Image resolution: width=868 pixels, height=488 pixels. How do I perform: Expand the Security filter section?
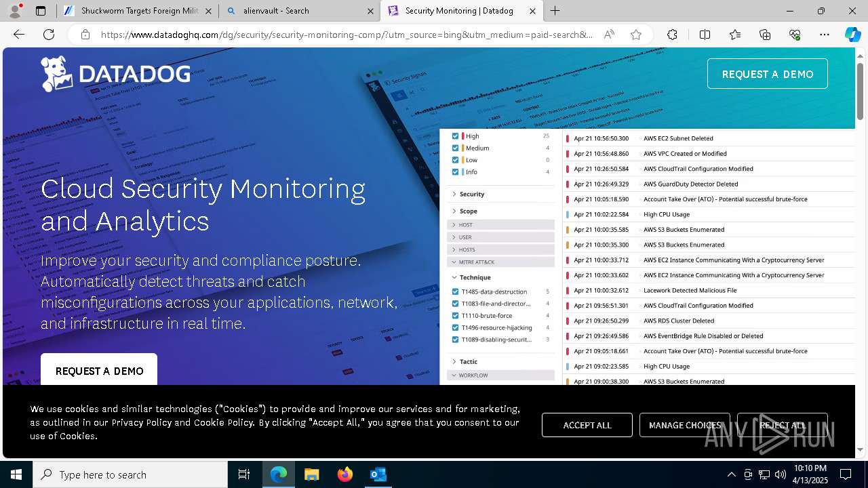[x=468, y=194]
